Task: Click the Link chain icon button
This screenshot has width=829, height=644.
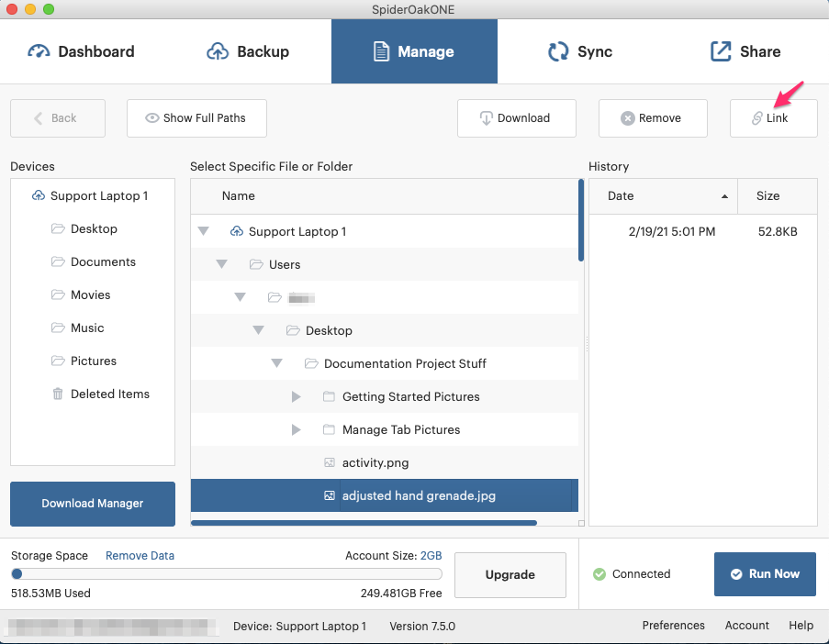Action: pyautogui.click(x=756, y=118)
